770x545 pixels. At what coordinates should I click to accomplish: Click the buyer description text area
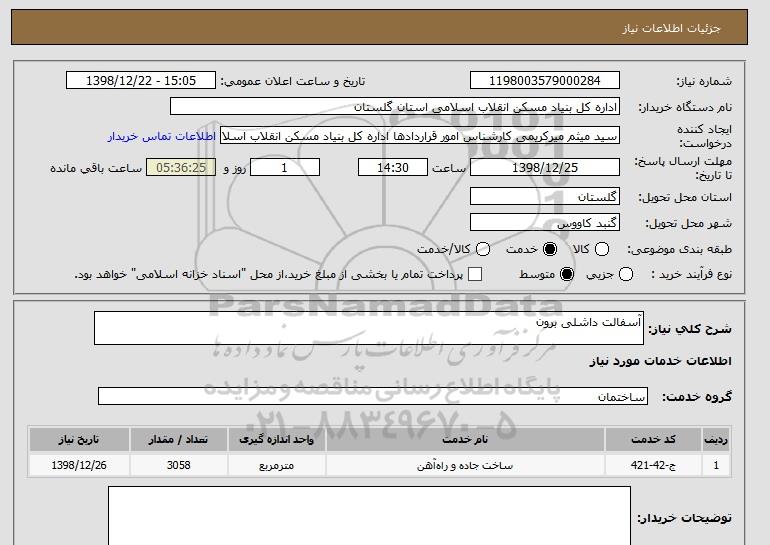tap(369, 516)
